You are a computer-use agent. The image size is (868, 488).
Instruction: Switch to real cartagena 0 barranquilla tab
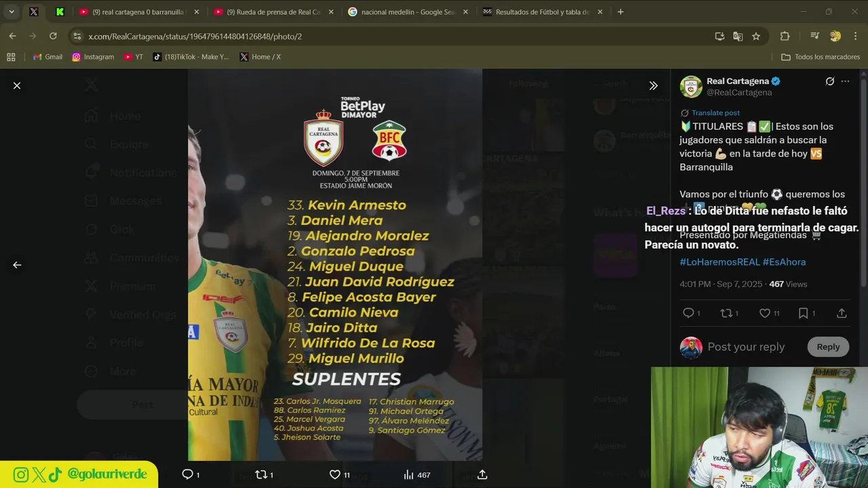pos(139,12)
